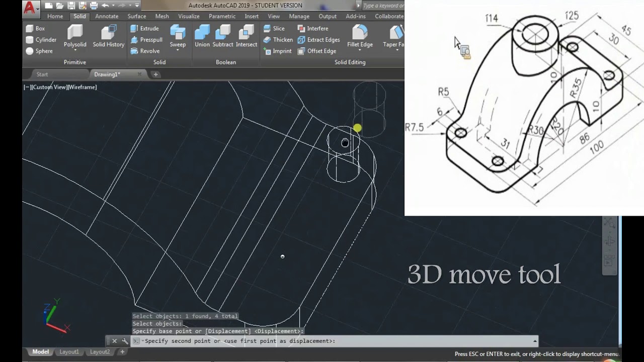Switch to the Surface ribbon tab

point(137,17)
